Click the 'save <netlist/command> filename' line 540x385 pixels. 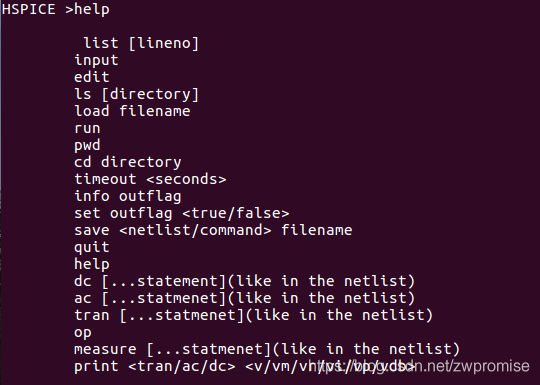[213, 230]
